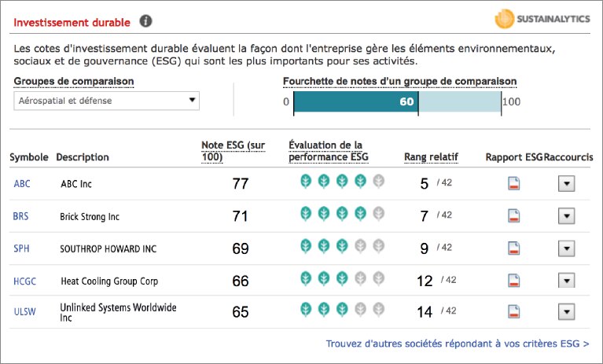
Task: Expand shortcuts dropdown for Unlinked Systems Worldwide
Action: [567, 312]
